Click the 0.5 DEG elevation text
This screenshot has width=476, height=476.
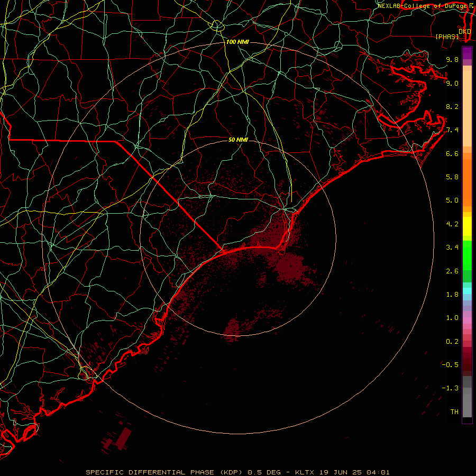[x=266, y=472]
